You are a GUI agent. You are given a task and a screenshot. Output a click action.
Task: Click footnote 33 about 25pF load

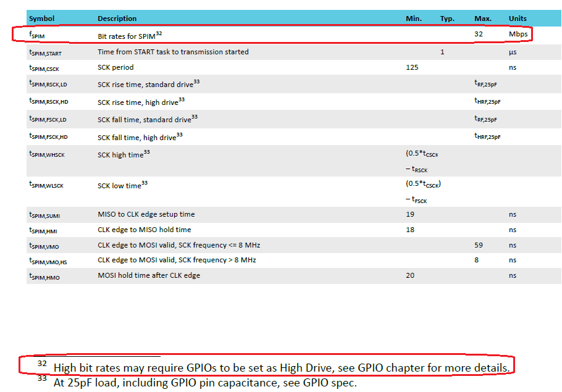click(204, 383)
